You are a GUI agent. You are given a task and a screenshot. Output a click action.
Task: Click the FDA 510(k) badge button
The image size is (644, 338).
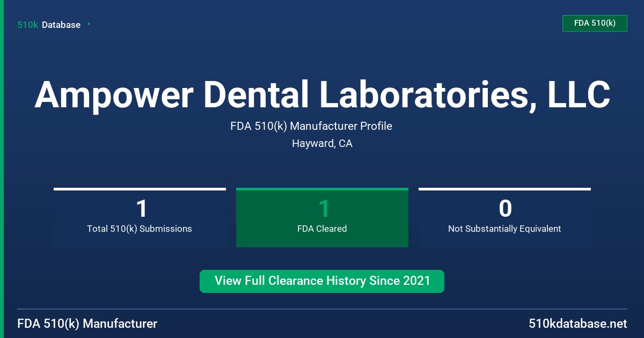(x=595, y=23)
